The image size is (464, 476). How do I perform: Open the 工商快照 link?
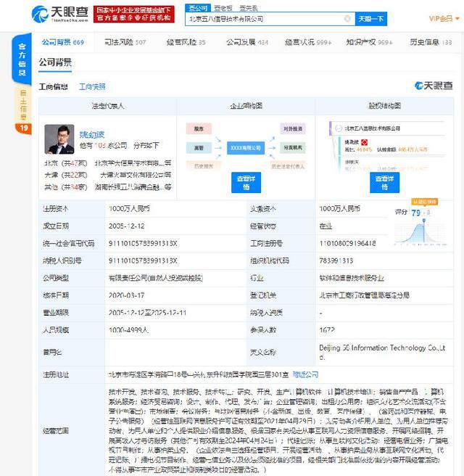(92, 87)
